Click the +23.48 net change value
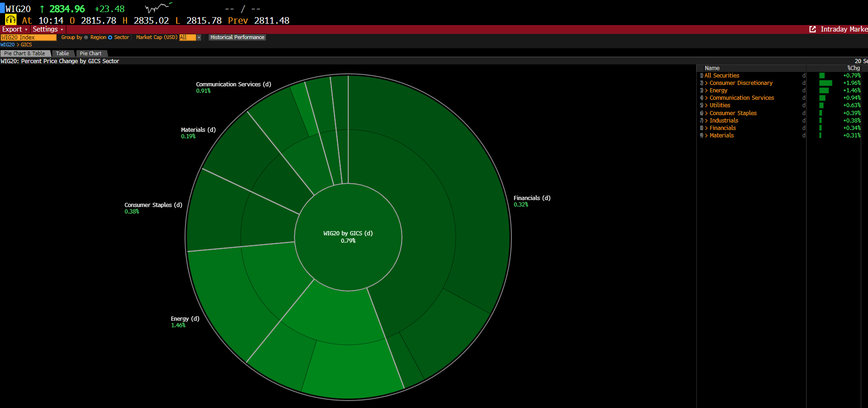Screen dimensions: 868x408 tap(110, 9)
